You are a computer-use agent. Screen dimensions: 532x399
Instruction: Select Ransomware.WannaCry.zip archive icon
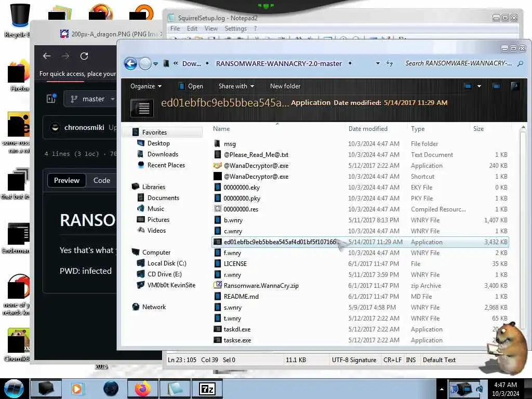(x=218, y=285)
